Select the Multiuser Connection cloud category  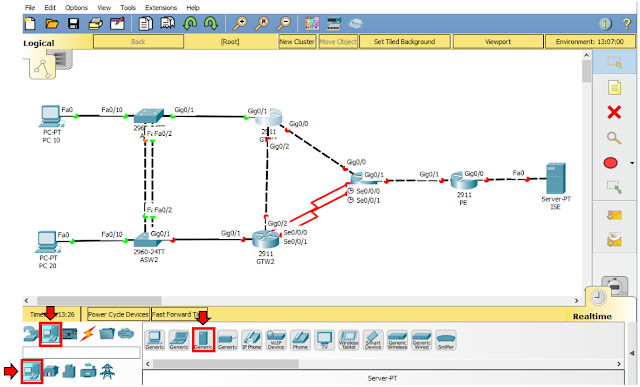tap(126, 334)
